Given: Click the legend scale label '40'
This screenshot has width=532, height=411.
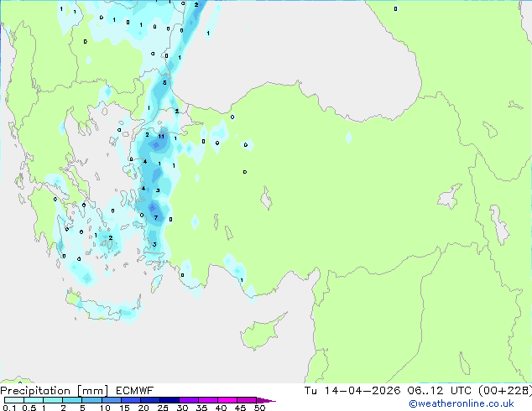Looking at the screenshot, I should (221, 408).
